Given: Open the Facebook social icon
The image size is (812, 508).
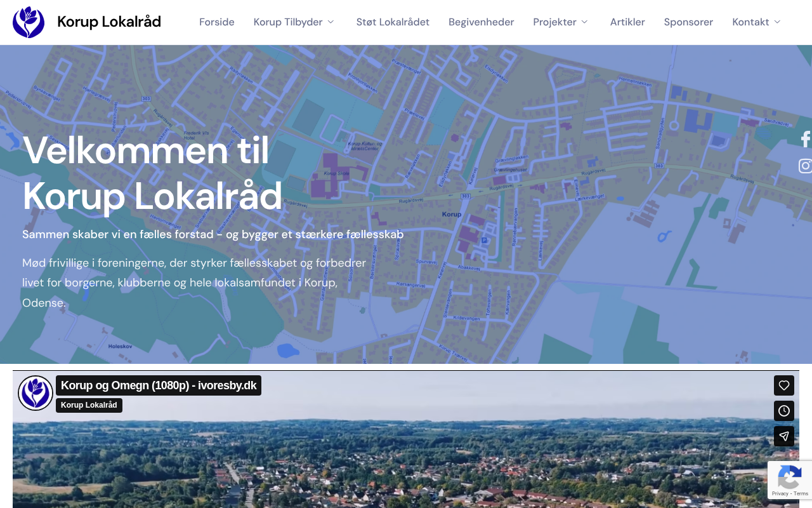Looking at the screenshot, I should 805,139.
